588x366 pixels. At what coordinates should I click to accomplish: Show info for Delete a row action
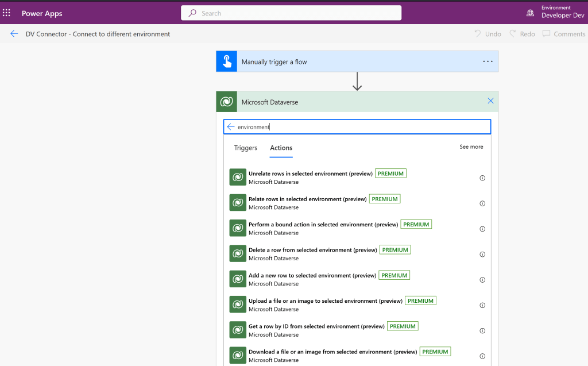(x=482, y=255)
